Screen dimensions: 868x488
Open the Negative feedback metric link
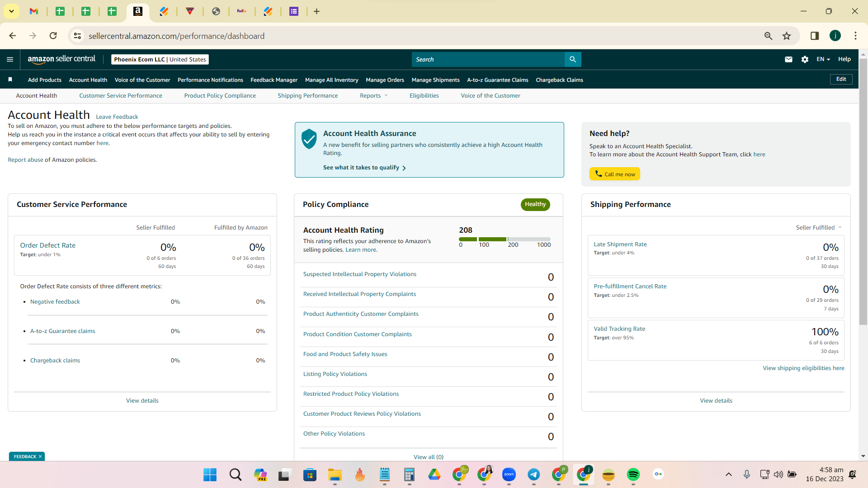click(55, 301)
